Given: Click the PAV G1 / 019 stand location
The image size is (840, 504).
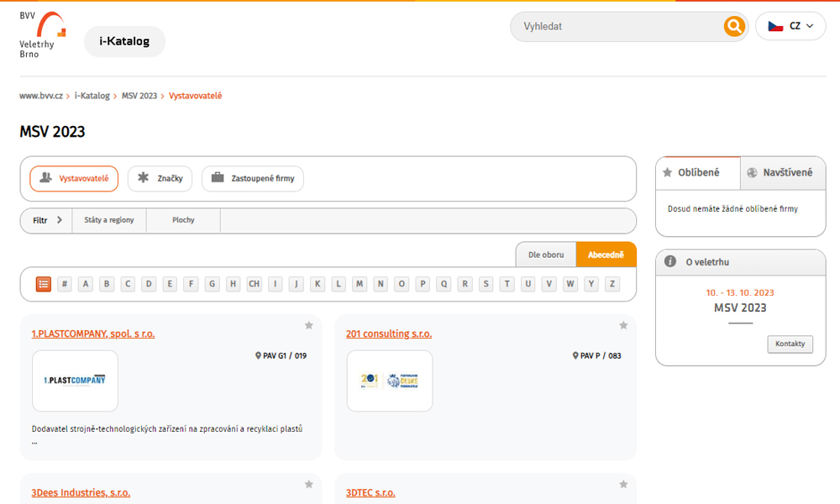Looking at the screenshot, I should pyautogui.click(x=281, y=355).
